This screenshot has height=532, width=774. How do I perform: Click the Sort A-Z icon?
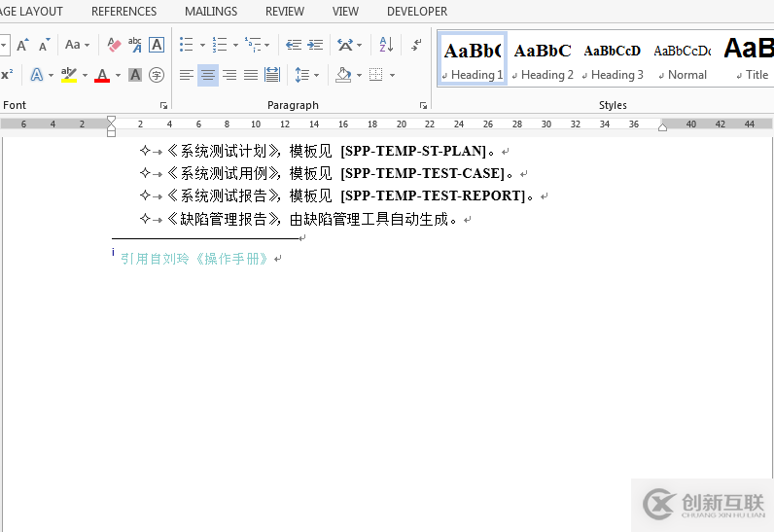pyautogui.click(x=386, y=45)
